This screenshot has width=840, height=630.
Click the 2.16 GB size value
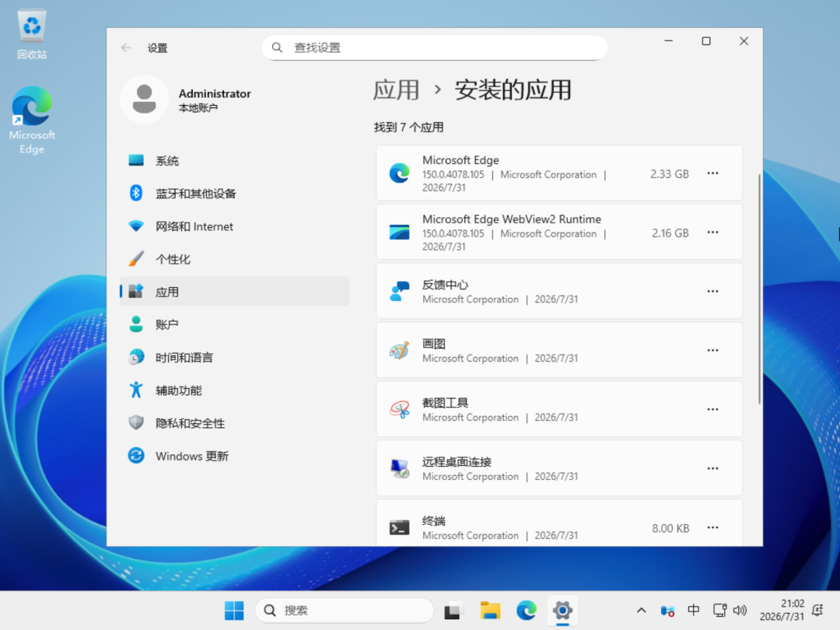(670, 233)
